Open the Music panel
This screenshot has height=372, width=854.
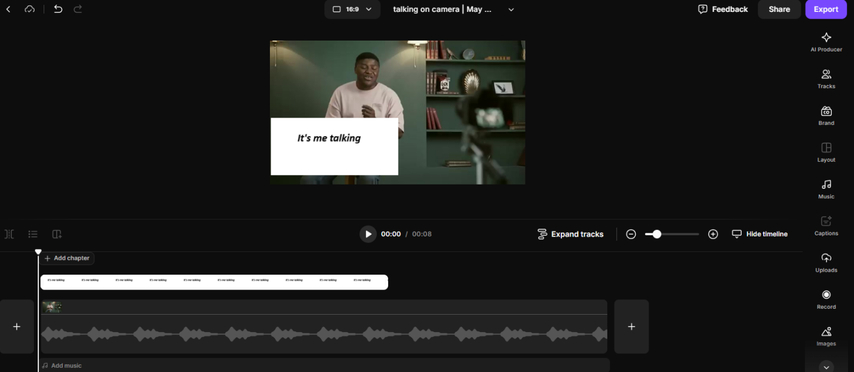coord(826,189)
